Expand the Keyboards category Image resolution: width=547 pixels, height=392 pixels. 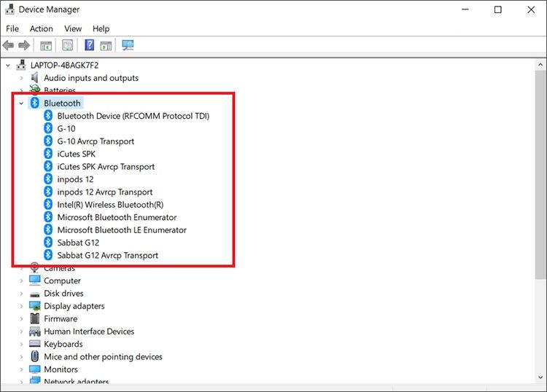(x=21, y=344)
